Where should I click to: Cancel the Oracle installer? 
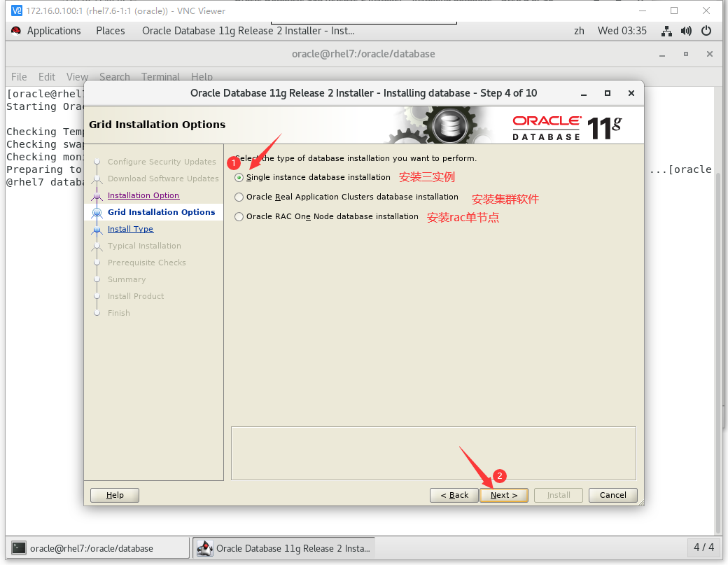(613, 495)
